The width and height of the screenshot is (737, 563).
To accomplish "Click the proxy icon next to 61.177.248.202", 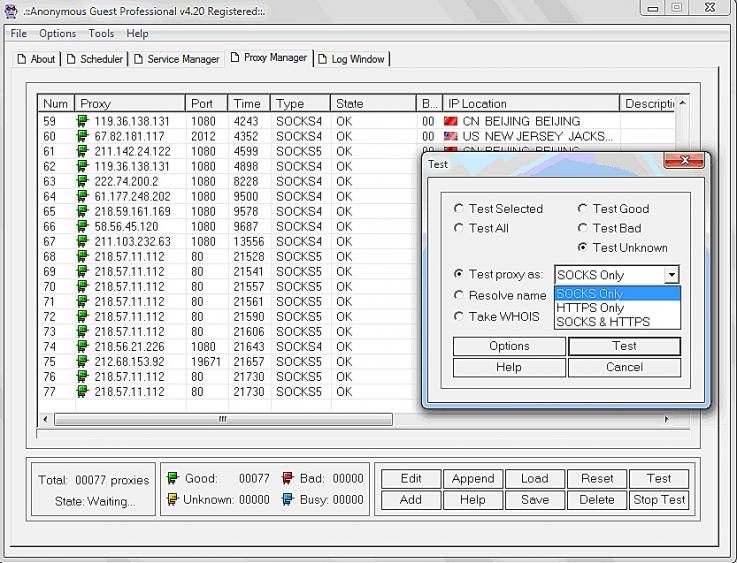I will pyautogui.click(x=82, y=196).
